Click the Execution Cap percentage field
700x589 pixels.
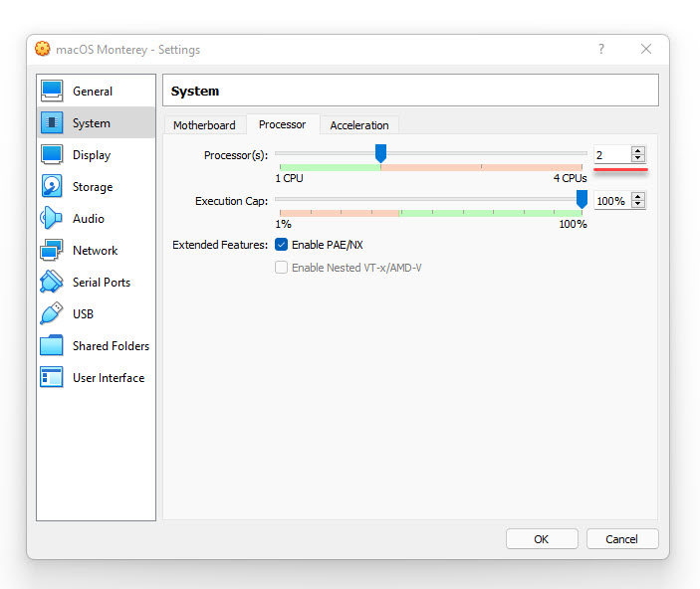click(x=612, y=201)
